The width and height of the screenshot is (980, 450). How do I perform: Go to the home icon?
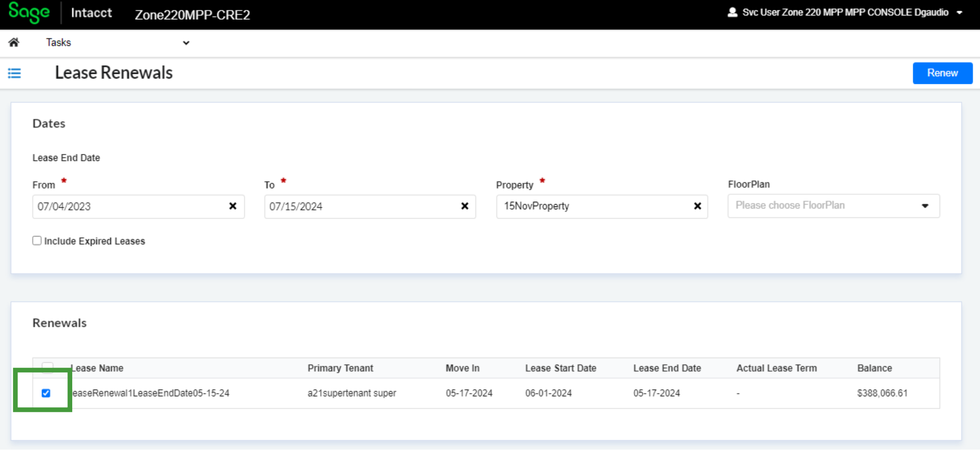tap(14, 42)
